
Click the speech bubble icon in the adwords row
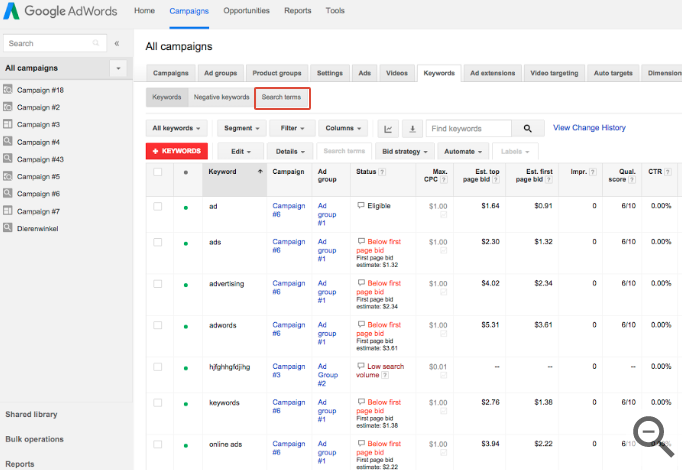pyautogui.click(x=361, y=324)
